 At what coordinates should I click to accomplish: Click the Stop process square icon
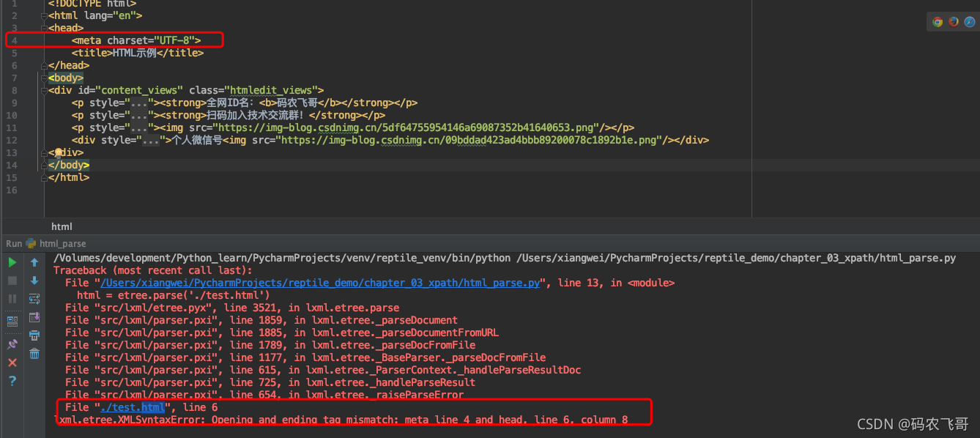pyautogui.click(x=12, y=281)
